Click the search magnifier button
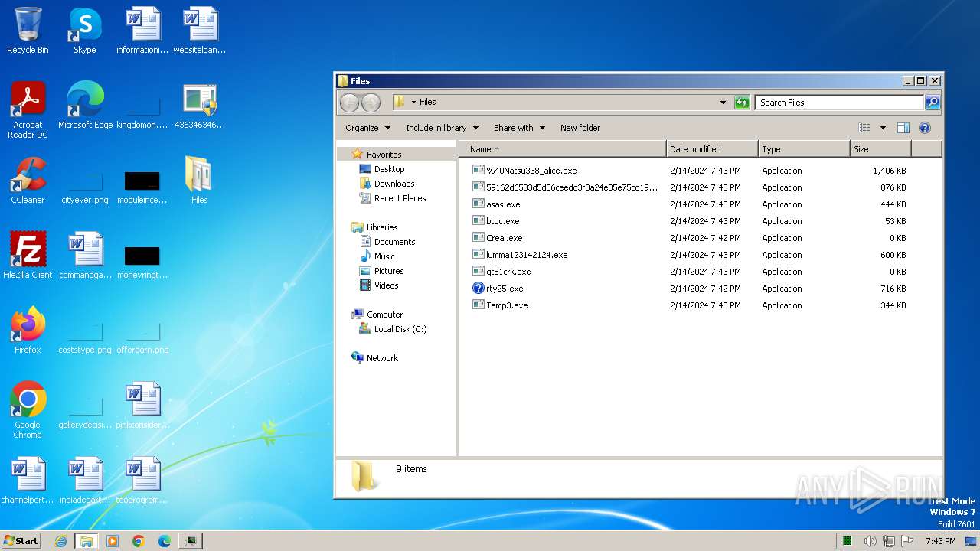 [933, 103]
